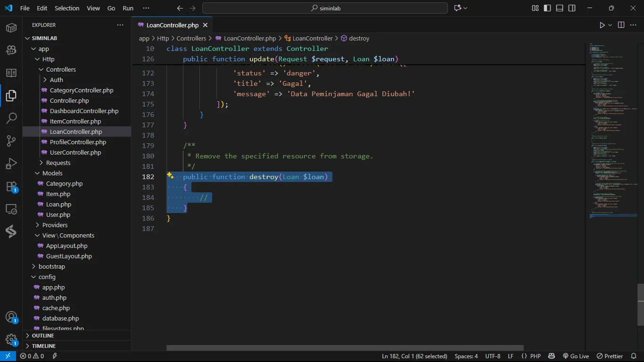Open UserController.php in the explorer
This screenshot has width=644, height=362.
pos(75,152)
